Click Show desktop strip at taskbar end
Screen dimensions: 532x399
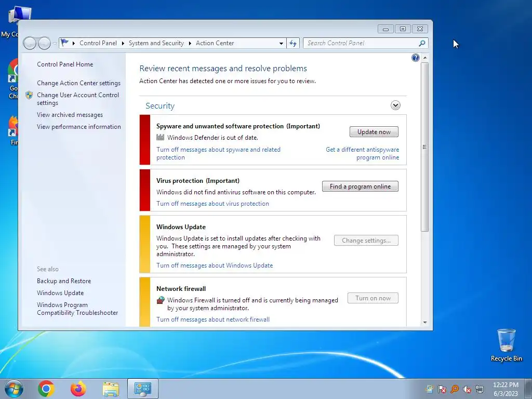coord(528,389)
